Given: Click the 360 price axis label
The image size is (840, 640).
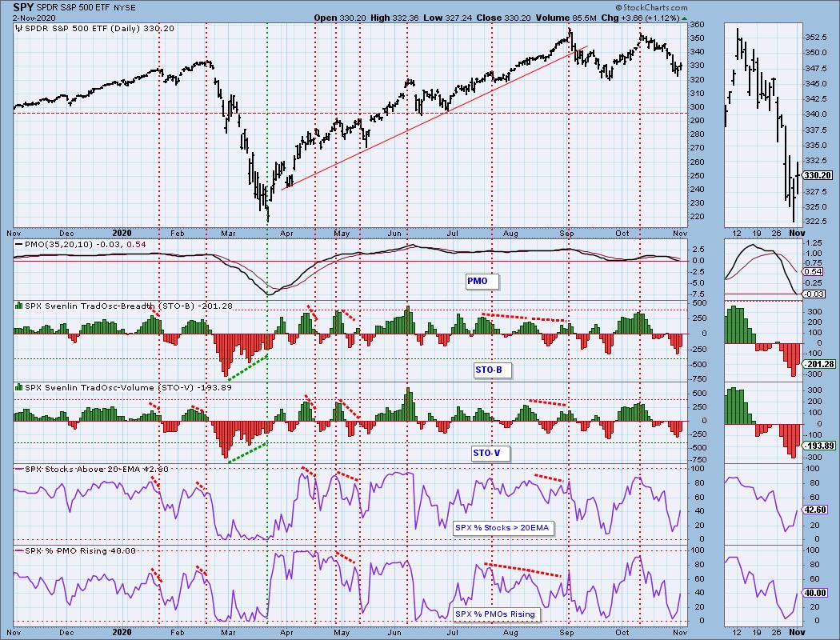Looking at the screenshot, I should (x=697, y=25).
